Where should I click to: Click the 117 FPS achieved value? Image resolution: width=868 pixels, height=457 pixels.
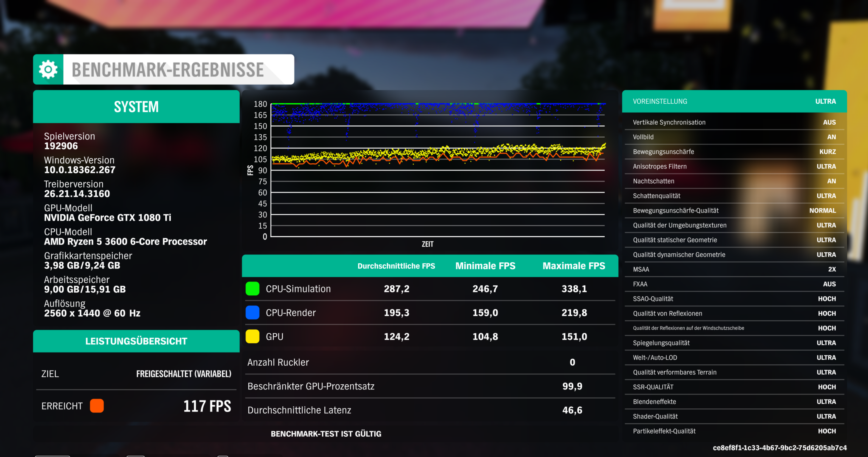(x=207, y=406)
